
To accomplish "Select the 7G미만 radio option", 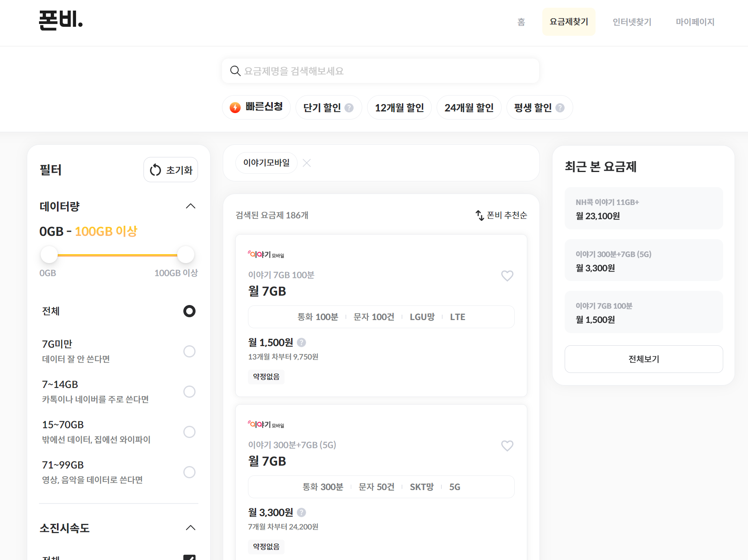I will pyautogui.click(x=189, y=351).
